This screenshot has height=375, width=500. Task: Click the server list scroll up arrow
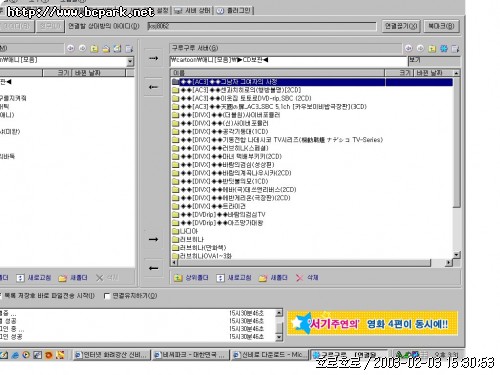coord(456,73)
